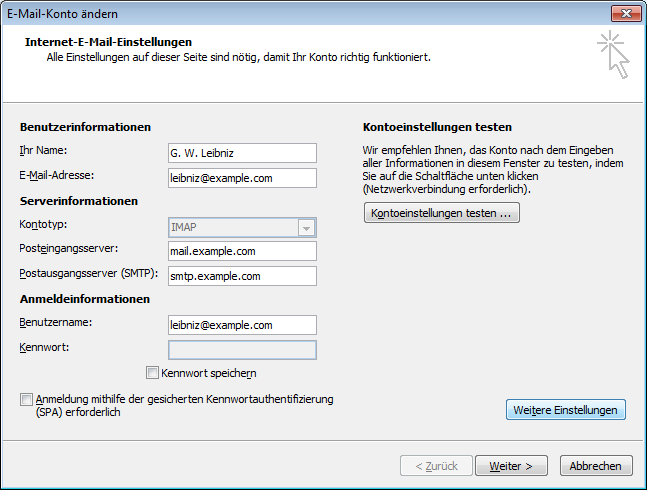
Task: Enable Kennwort speichern checkbox
Action: click(x=152, y=373)
